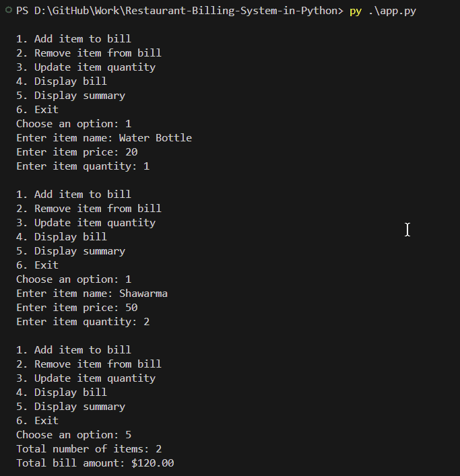Click the 'Total number of items: 2' line
The height and width of the screenshot is (476, 460).
click(89, 449)
